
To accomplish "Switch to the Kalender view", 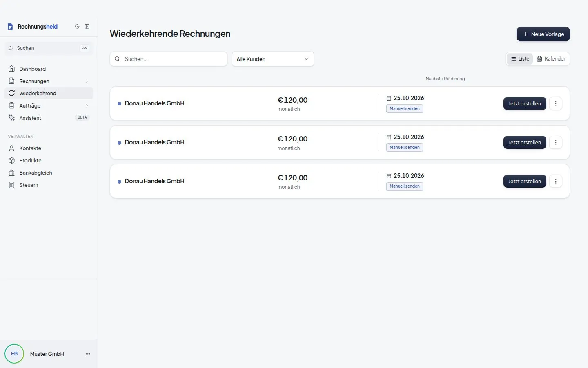I will coord(551,59).
